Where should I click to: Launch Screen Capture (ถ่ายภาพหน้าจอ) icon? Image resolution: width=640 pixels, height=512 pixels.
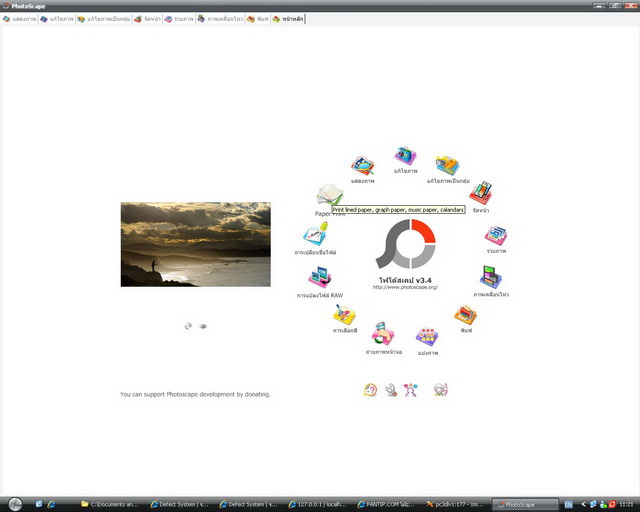[x=383, y=334]
